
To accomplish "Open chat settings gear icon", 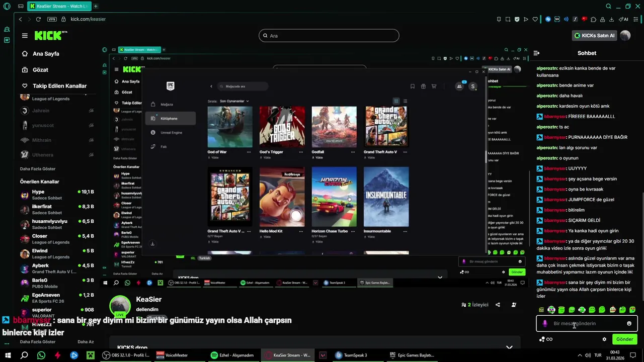I will pos(604,339).
